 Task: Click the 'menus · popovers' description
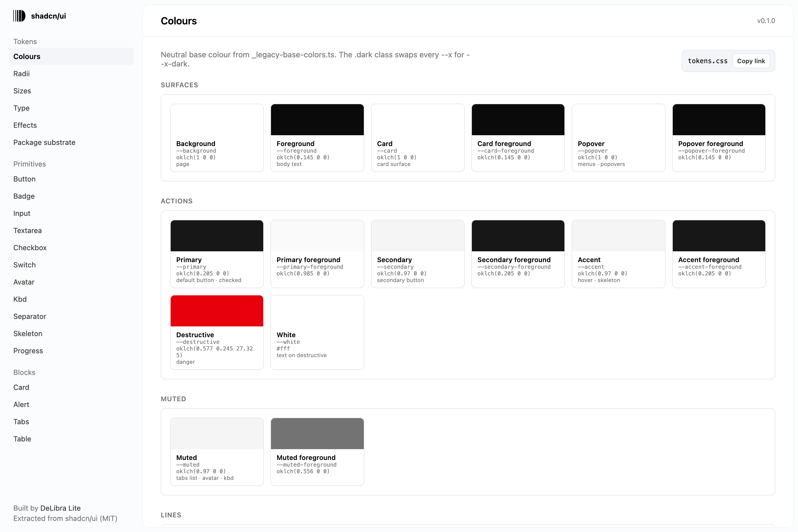coord(601,164)
